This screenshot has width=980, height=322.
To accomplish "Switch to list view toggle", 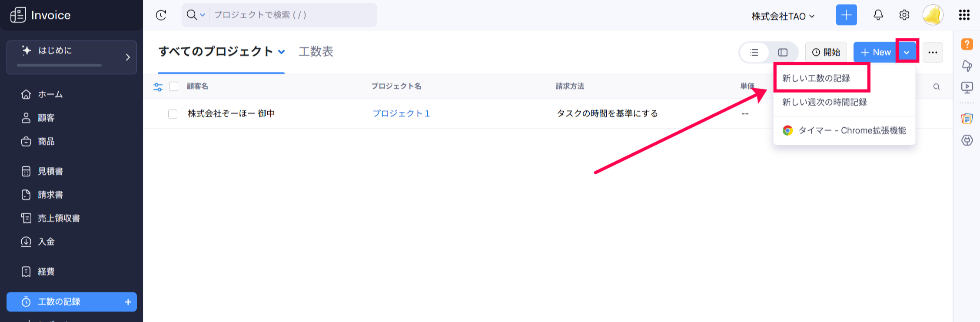I will (x=754, y=53).
